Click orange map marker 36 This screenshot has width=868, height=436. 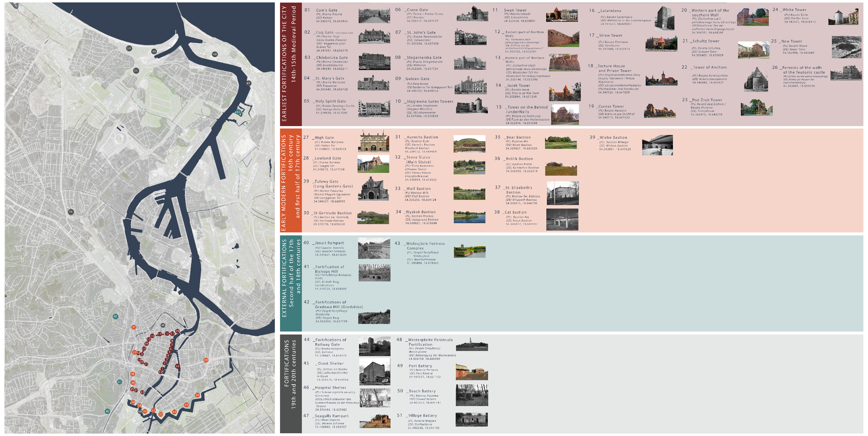[197, 395]
